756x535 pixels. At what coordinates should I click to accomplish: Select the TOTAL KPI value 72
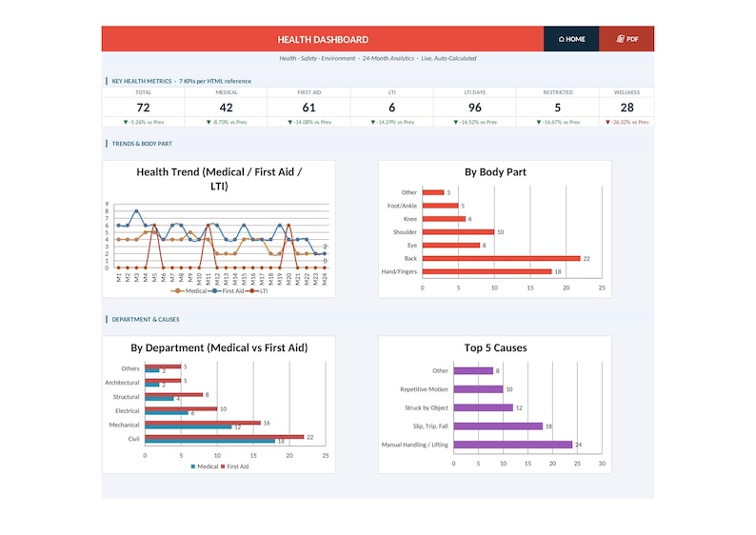pos(143,108)
